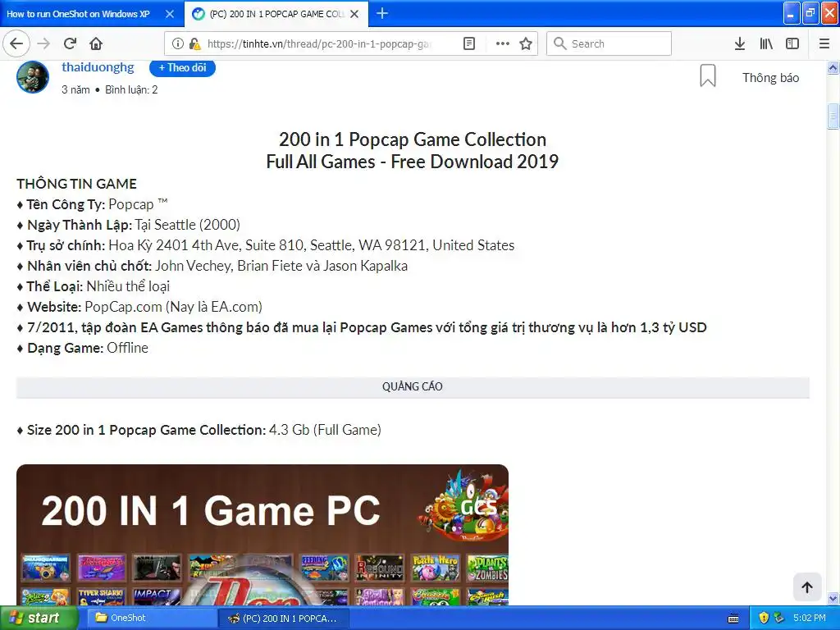
Task: Show sidebars with the sidebar icon
Action: (x=792, y=43)
